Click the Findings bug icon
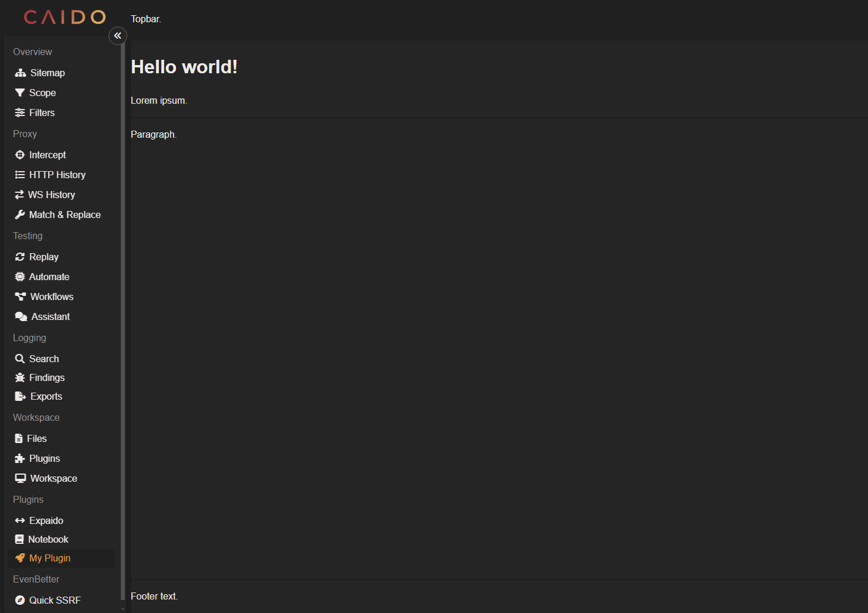This screenshot has width=868, height=613. click(x=20, y=377)
